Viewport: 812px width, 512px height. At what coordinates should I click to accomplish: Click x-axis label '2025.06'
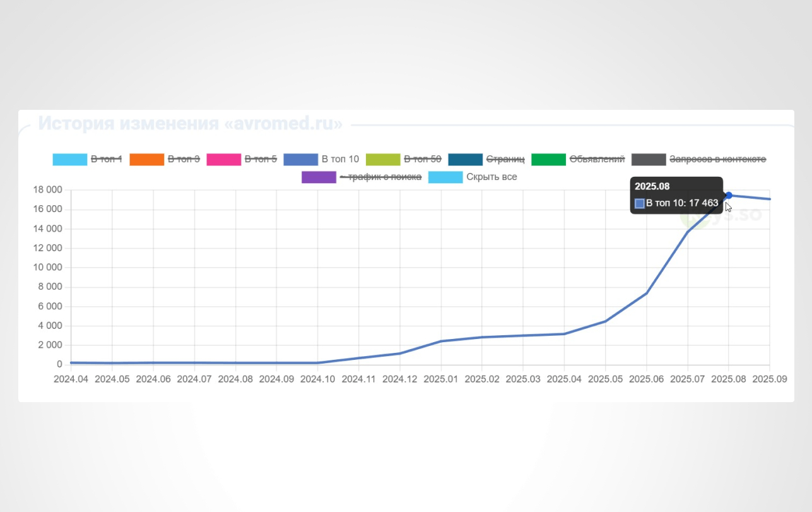[x=646, y=379]
